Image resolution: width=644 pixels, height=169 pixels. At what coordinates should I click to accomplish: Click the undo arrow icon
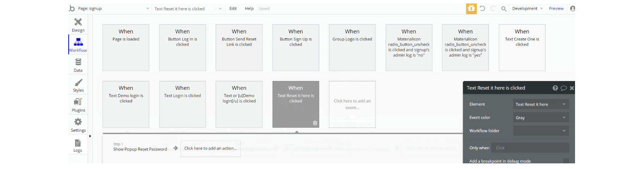482,8
